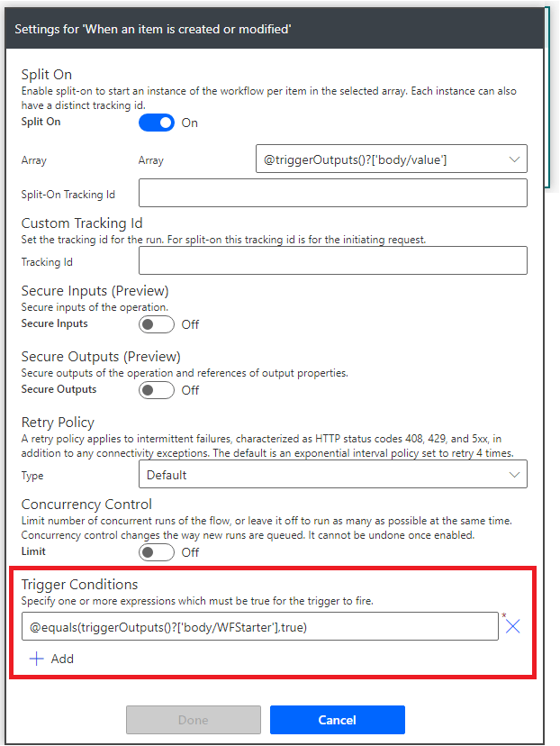The height and width of the screenshot is (746, 560).
Task: Click the Concurrency Control section heading
Action: pyautogui.click(x=86, y=505)
